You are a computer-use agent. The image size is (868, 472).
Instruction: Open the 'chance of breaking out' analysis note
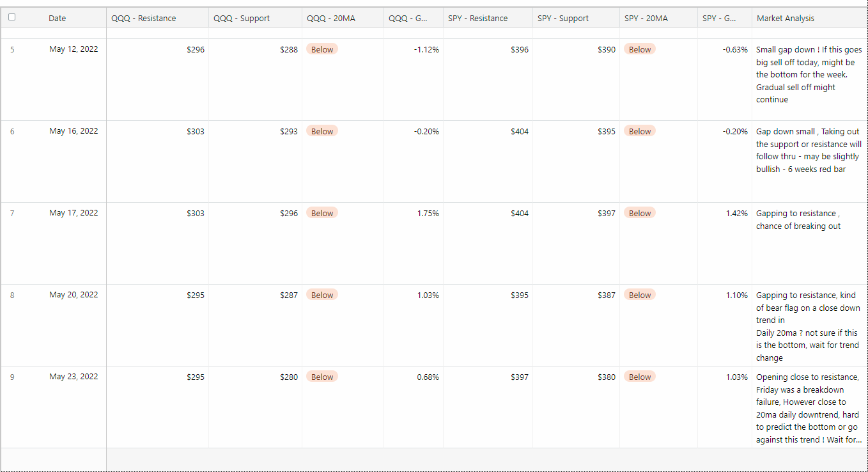[x=799, y=219]
